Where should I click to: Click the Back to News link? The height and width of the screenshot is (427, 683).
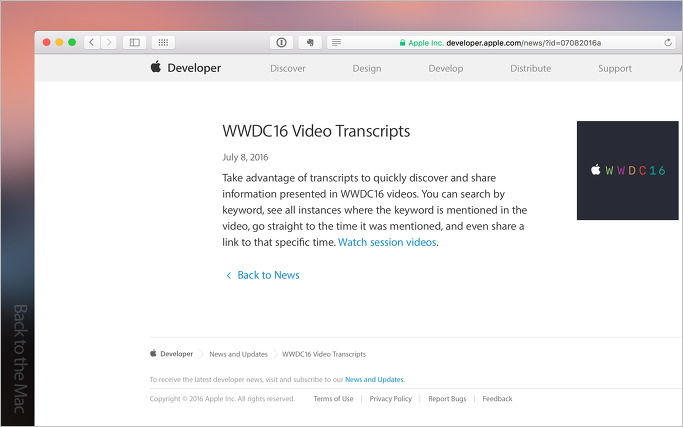(x=268, y=275)
